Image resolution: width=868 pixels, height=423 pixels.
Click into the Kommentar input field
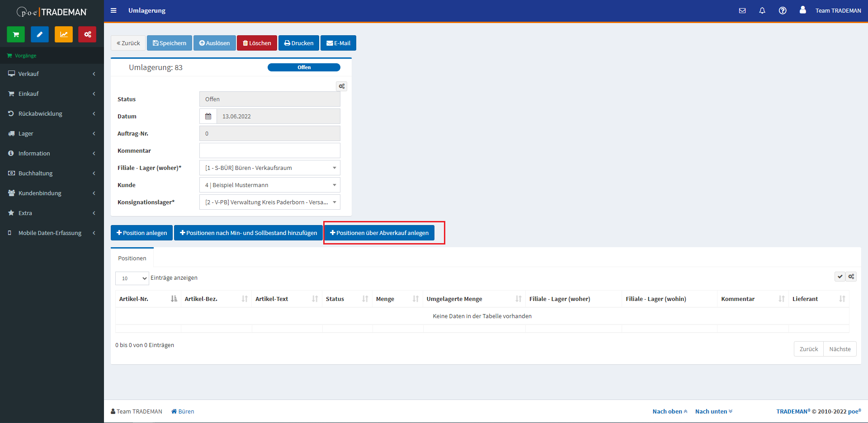(x=269, y=150)
